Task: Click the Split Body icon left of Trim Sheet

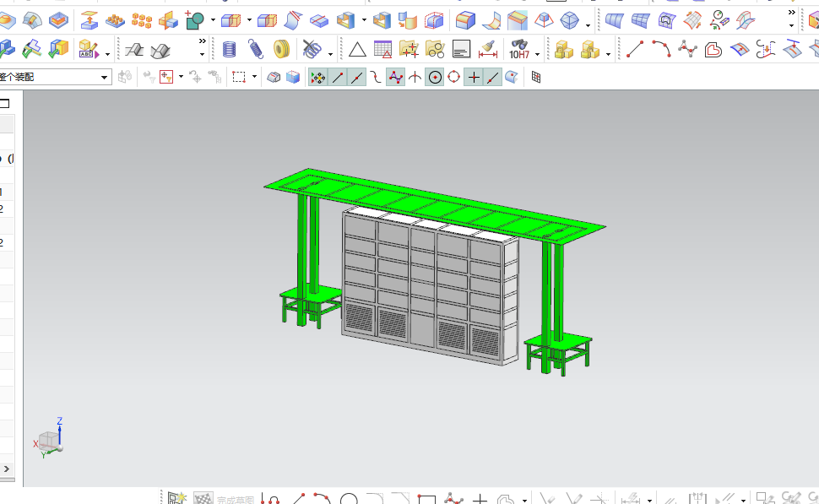Action: (267, 20)
